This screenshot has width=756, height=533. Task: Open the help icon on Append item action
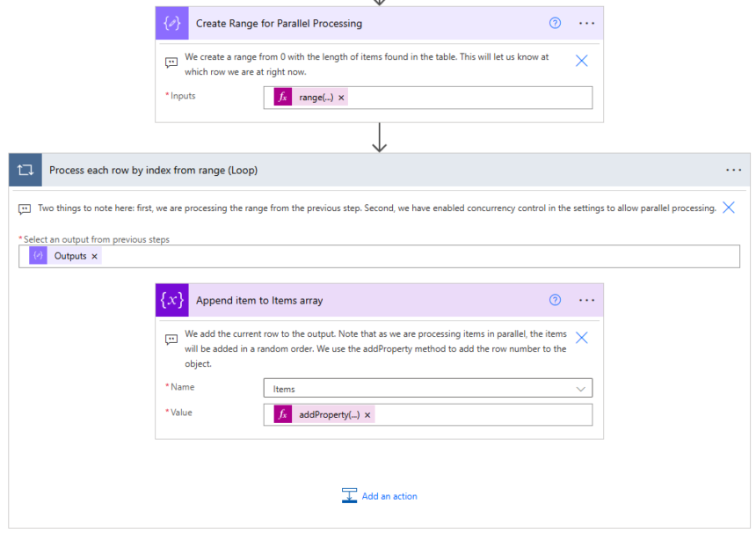555,300
